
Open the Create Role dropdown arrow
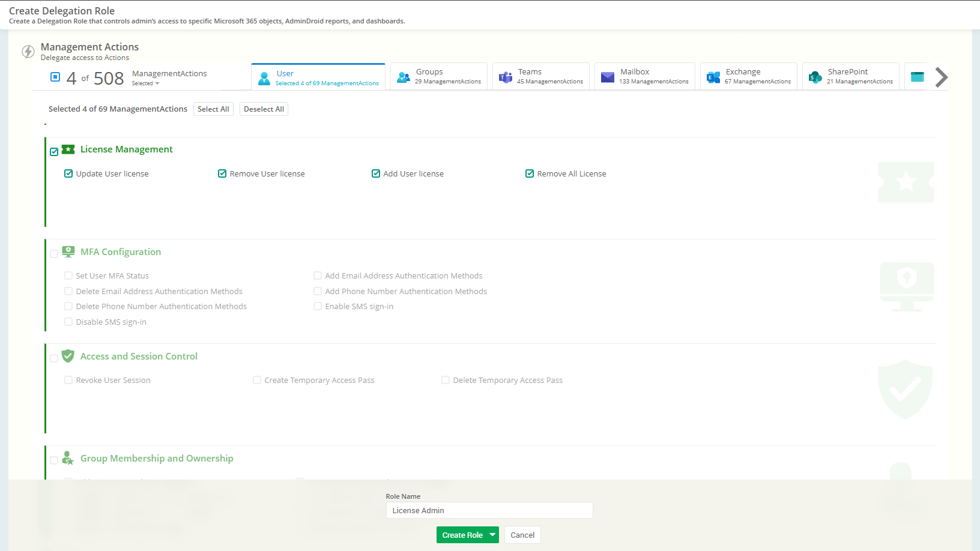click(x=493, y=535)
